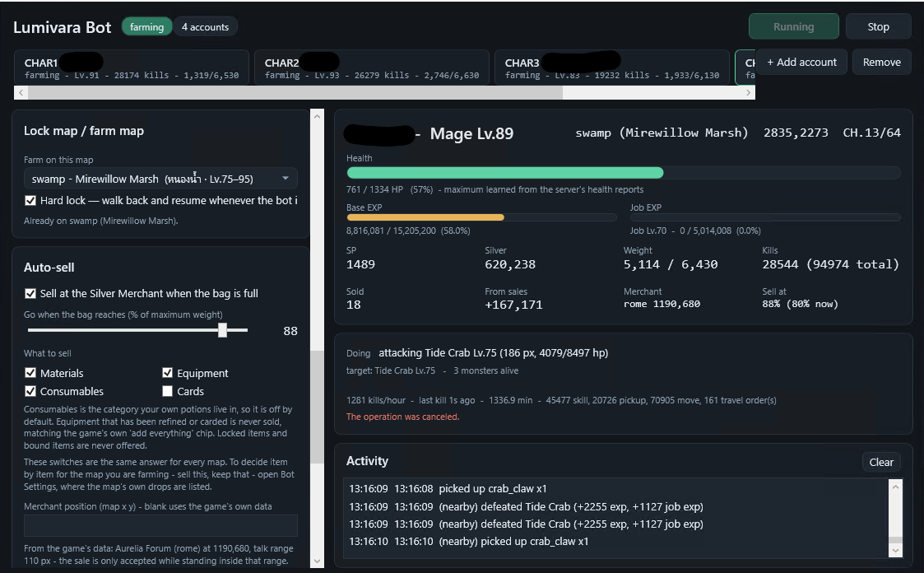Click the Weight value 5,114 / 6,430
Screen dimensions: 924x573
pos(671,265)
